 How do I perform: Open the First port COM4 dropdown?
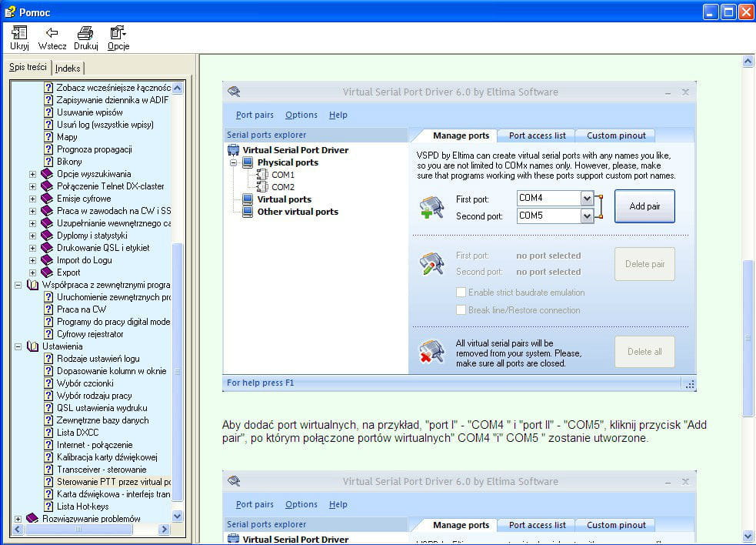(587, 199)
